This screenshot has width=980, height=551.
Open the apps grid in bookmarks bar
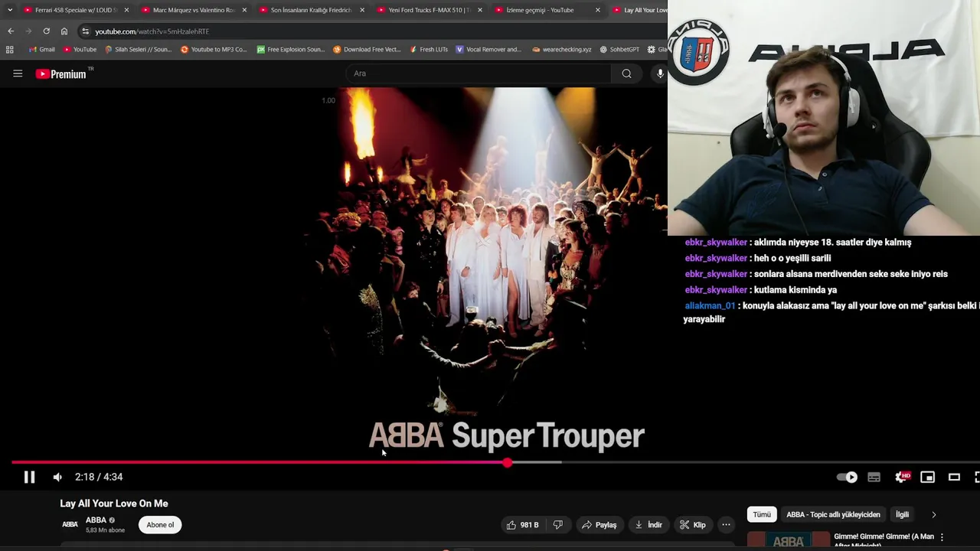(9, 50)
